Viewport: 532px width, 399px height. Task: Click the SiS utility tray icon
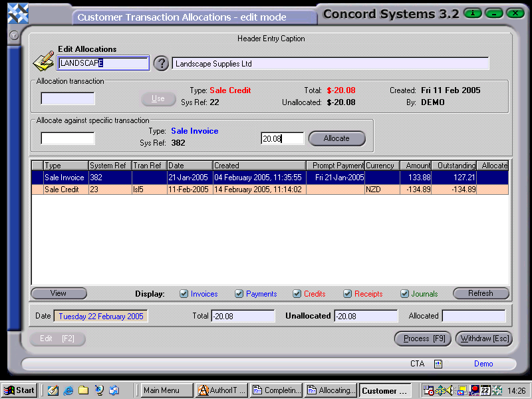click(x=440, y=391)
